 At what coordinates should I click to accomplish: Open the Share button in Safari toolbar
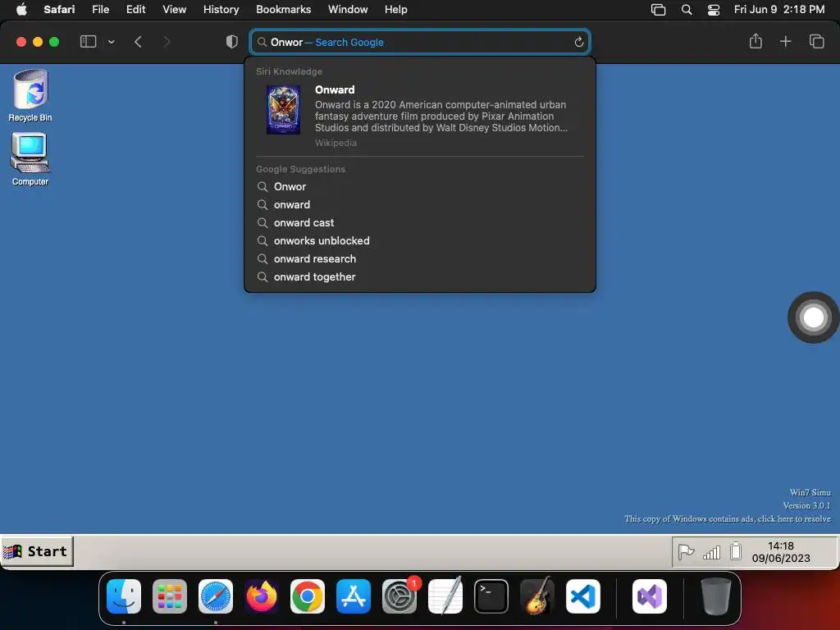point(756,41)
